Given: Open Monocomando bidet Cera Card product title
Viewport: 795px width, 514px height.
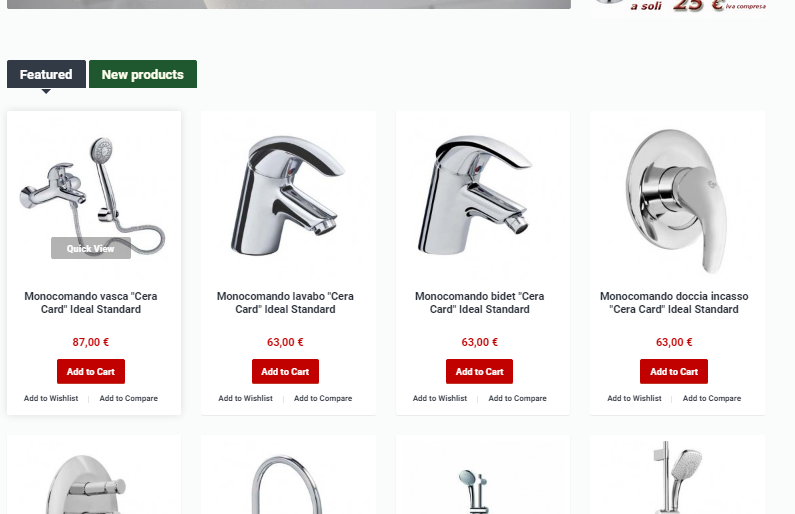Looking at the screenshot, I should [x=479, y=303].
